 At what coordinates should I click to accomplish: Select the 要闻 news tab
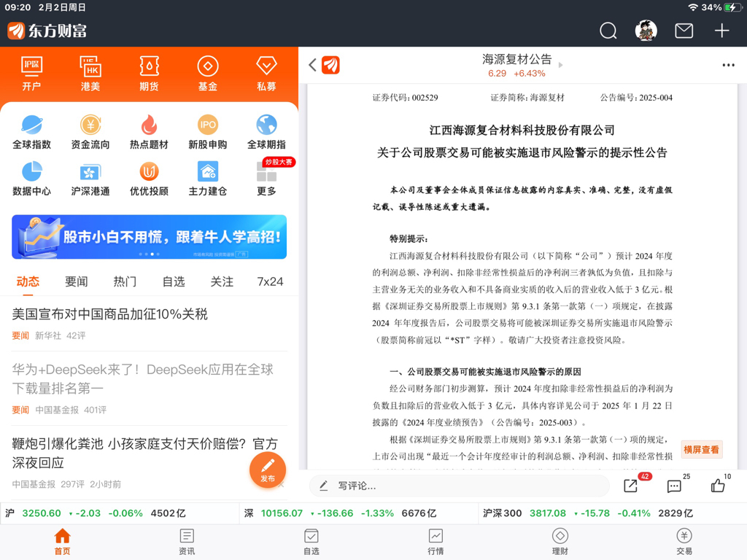click(x=76, y=281)
